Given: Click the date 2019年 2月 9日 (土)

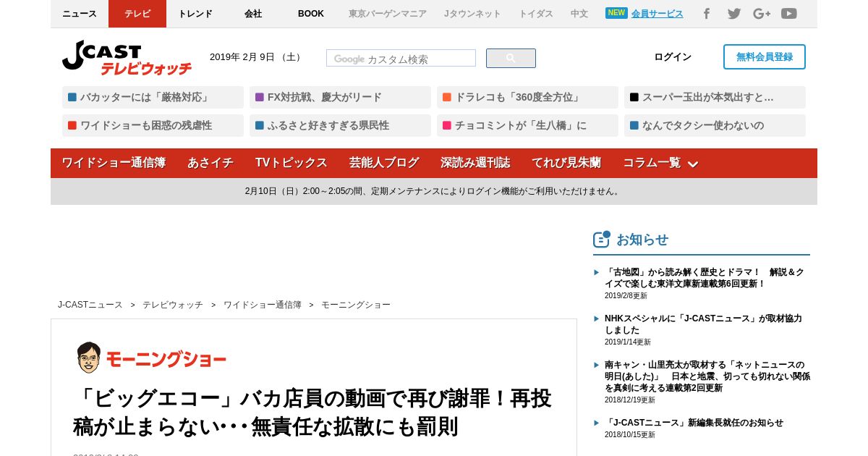Looking at the screenshot, I should pyautogui.click(x=258, y=57).
